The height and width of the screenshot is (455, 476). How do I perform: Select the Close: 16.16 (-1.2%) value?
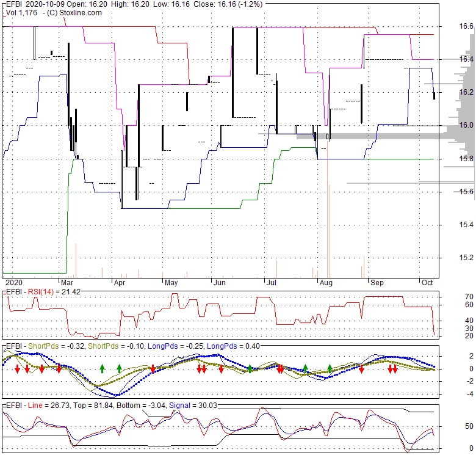(228, 4)
